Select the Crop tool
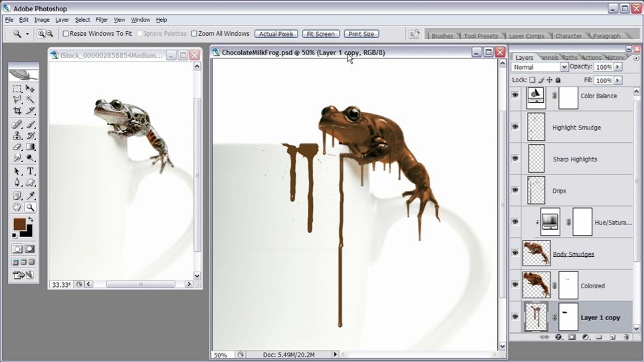This screenshot has width=644, height=362. coord(17,110)
